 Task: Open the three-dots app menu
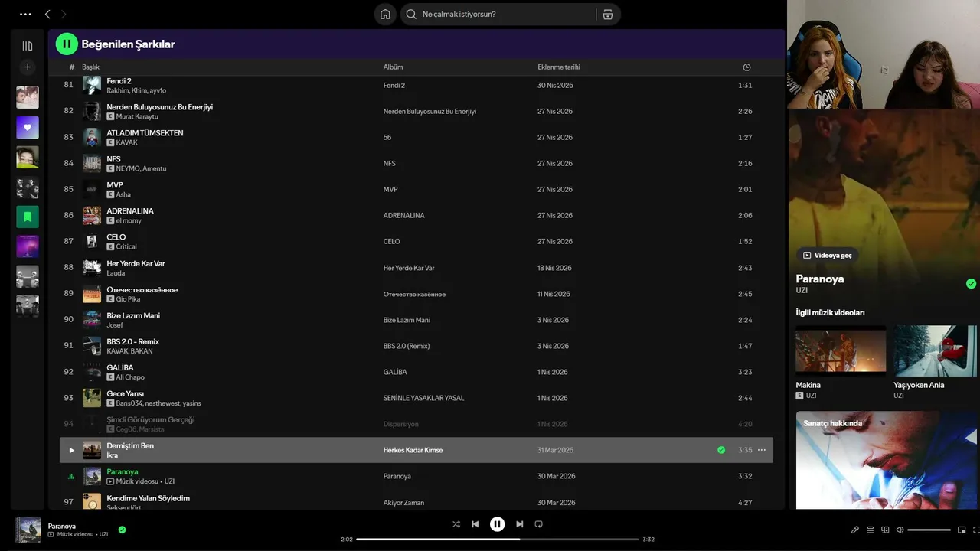pyautogui.click(x=25, y=14)
